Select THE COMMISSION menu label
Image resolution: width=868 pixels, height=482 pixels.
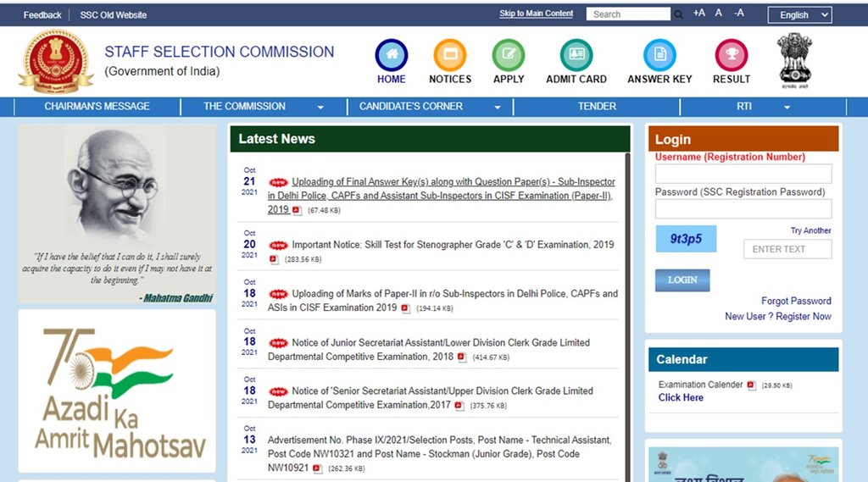[x=244, y=106]
